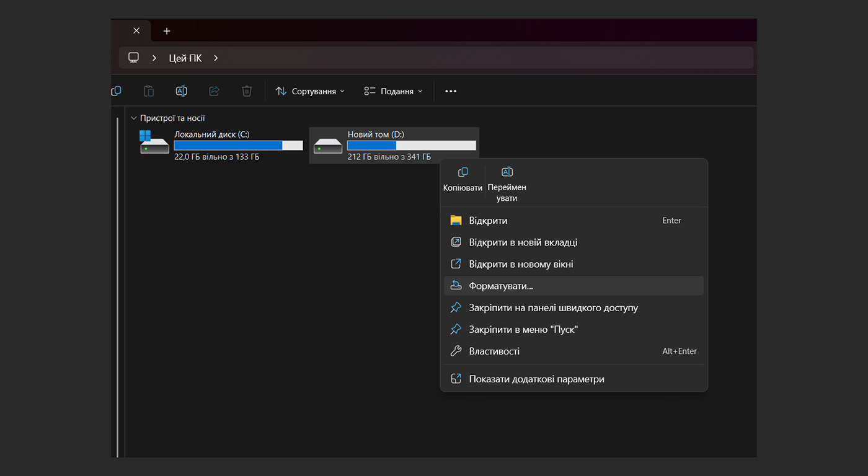The width and height of the screenshot is (868, 476).
Task: Choose Відкрити в новому вікні
Action: (574, 264)
